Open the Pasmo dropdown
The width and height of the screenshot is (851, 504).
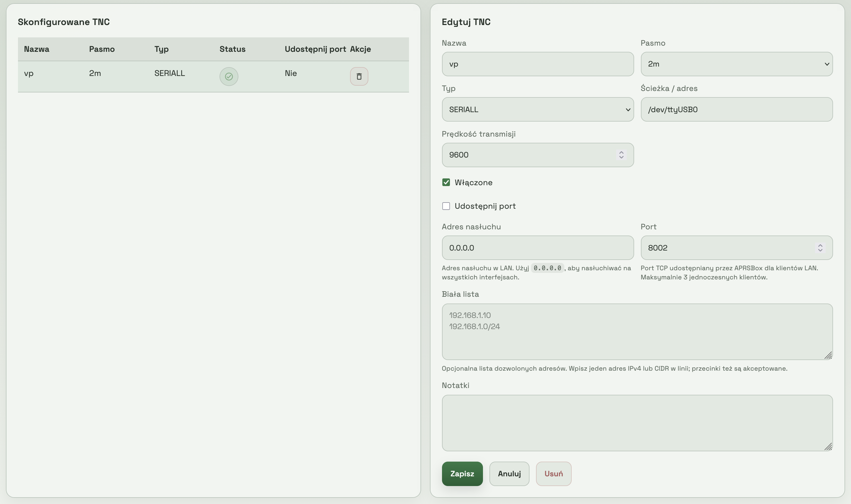point(736,64)
